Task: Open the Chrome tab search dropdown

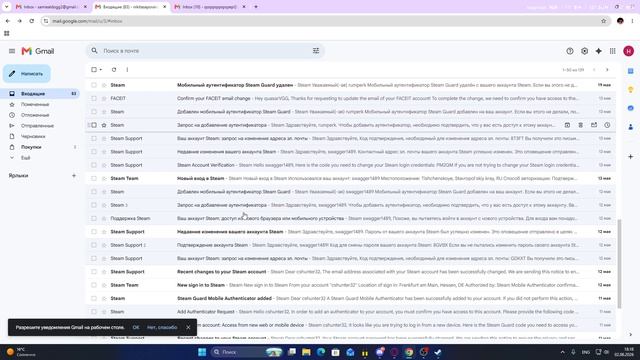Action: click(7, 7)
